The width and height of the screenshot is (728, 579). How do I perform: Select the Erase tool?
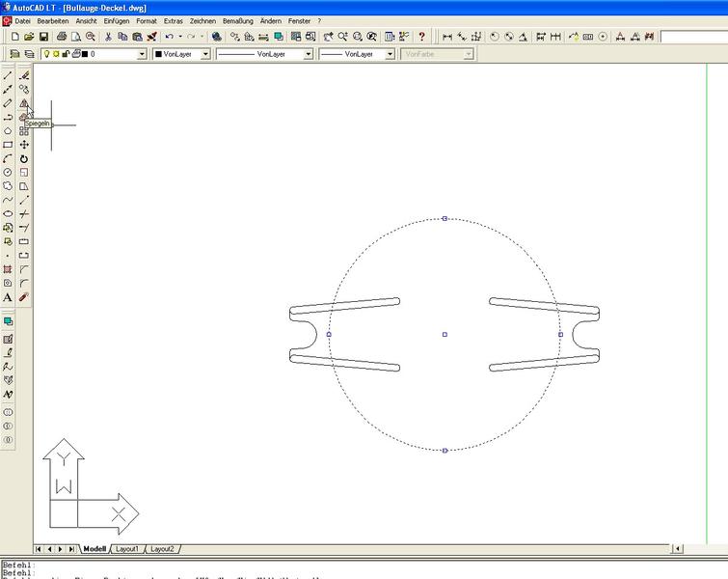point(24,75)
